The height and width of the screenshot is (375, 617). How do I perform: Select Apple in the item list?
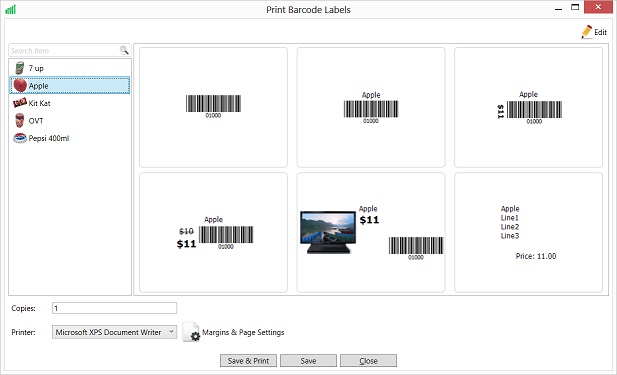point(70,85)
